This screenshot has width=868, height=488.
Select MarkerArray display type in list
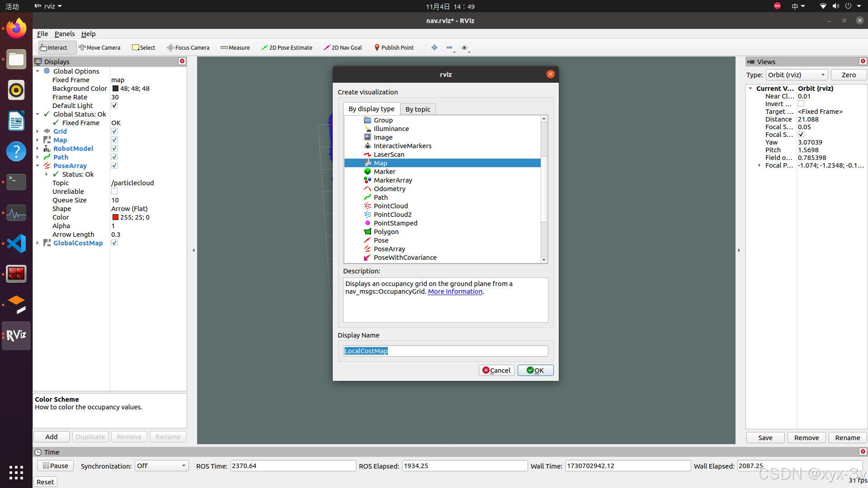(392, 180)
